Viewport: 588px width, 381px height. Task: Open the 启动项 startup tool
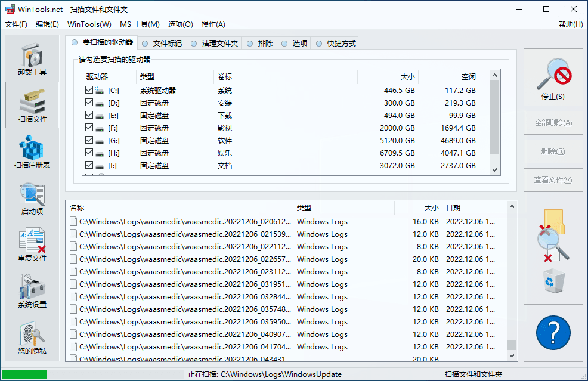[32, 198]
